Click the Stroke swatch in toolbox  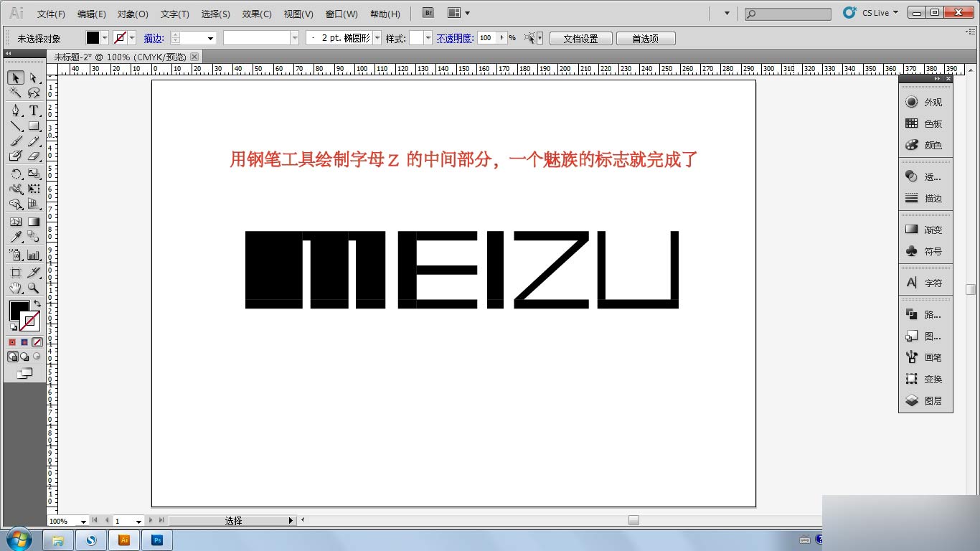pyautogui.click(x=30, y=321)
